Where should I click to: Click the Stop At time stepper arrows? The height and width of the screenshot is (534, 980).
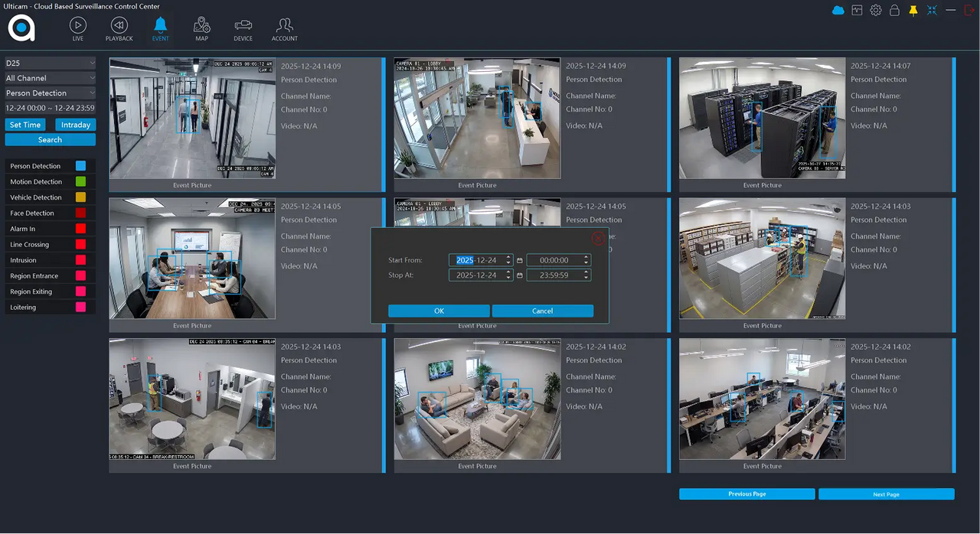(586, 275)
